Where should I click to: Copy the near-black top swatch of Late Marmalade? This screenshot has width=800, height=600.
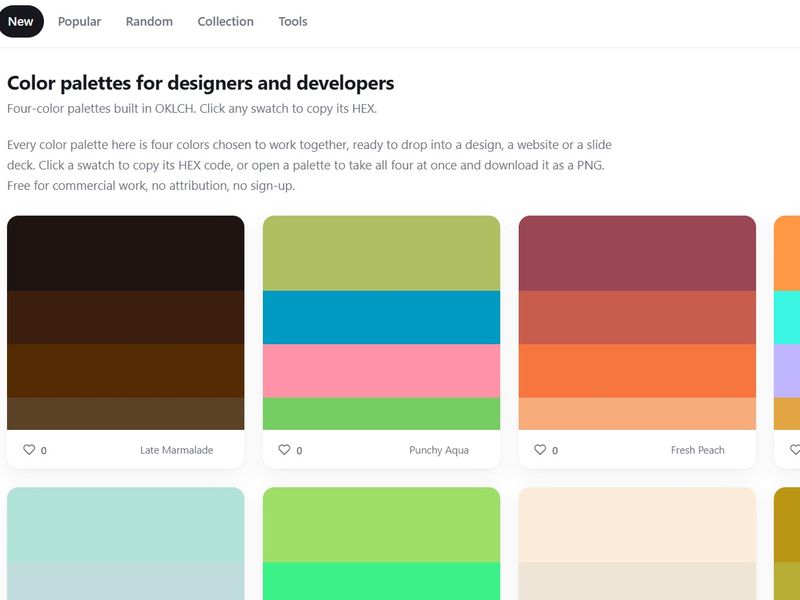coord(126,253)
